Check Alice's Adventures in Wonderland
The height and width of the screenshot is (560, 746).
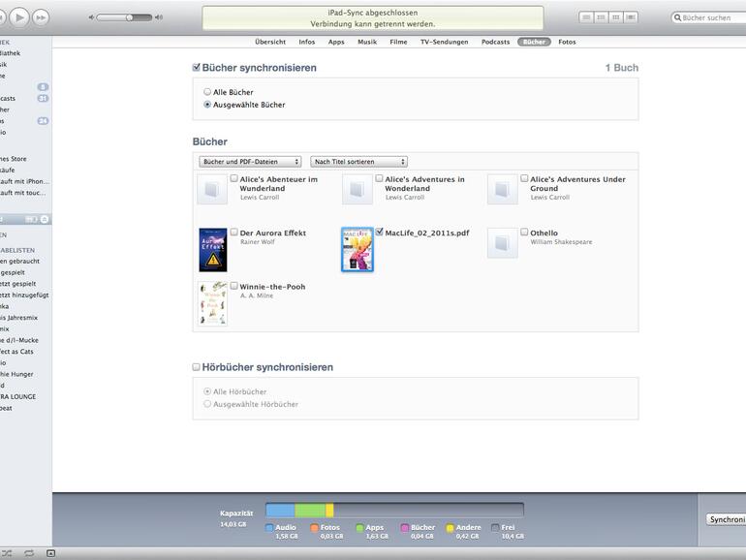pos(379,178)
